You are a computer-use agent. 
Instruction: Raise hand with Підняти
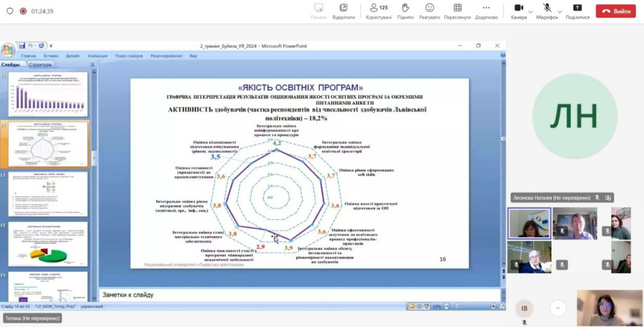[x=406, y=11]
